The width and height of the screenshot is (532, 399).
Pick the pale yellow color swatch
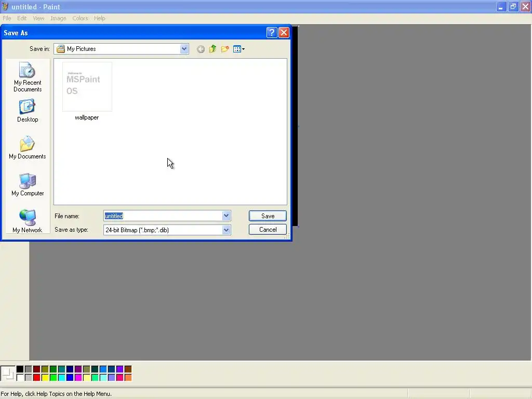[x=87, y=377]
